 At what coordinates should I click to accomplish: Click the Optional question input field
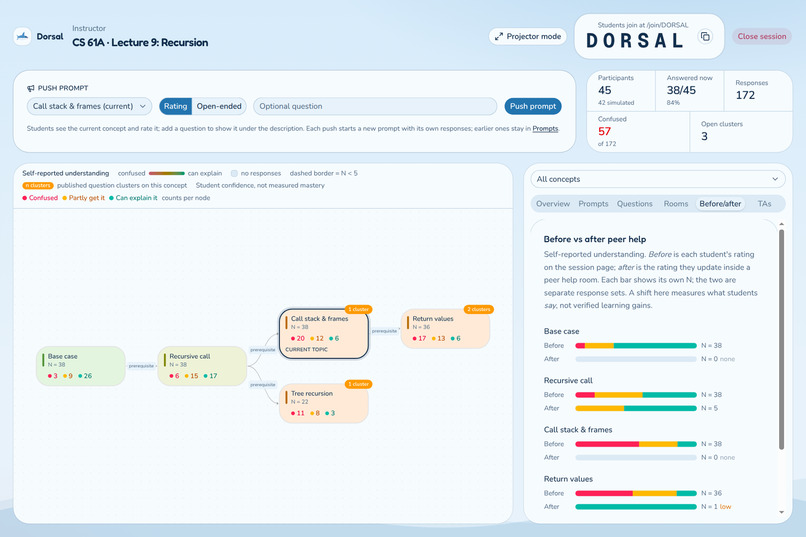[375, 106]
